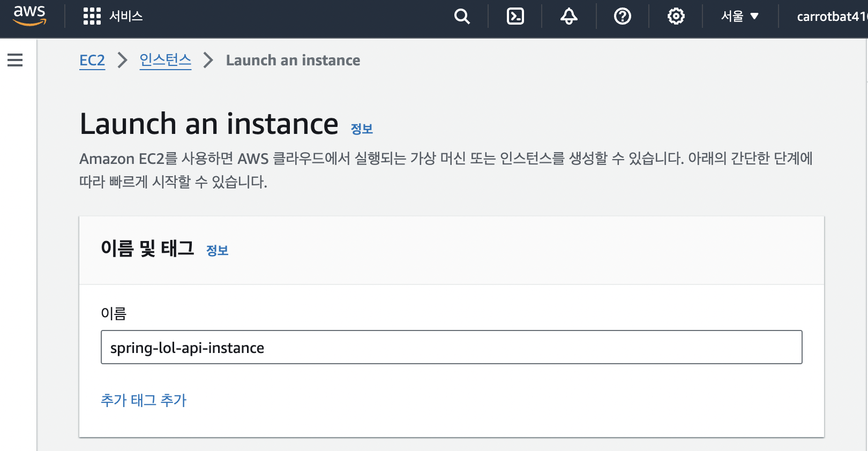Open 정보 link beside the Launch an instance title
The width and height of the screenshot is (868, 451).
click(362, 129)
